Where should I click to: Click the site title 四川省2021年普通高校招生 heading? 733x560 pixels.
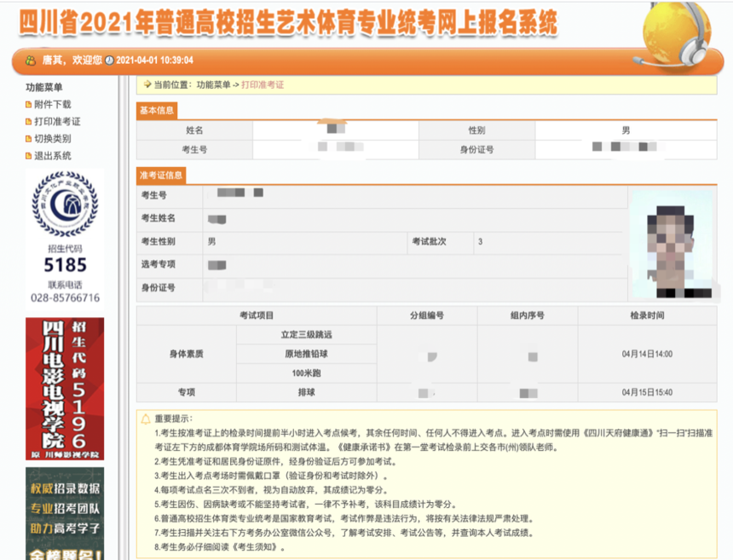tap(288, 22)
